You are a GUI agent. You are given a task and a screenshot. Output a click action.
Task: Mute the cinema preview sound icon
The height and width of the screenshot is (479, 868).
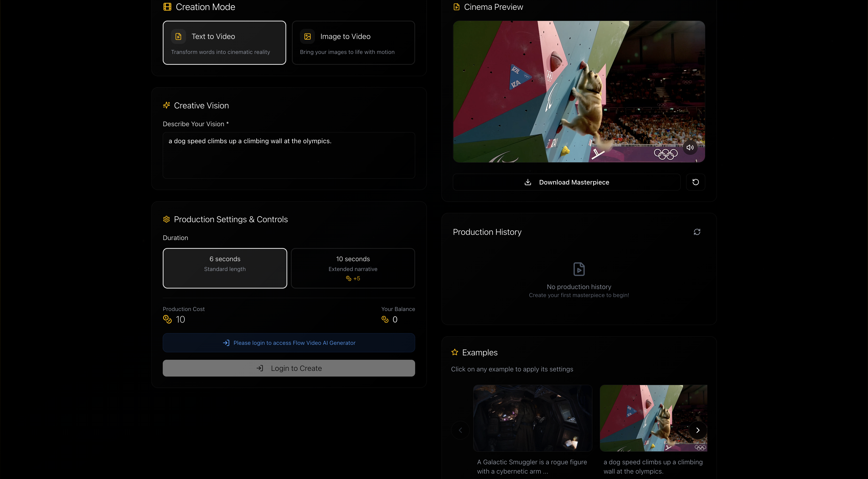coord(690,147)
